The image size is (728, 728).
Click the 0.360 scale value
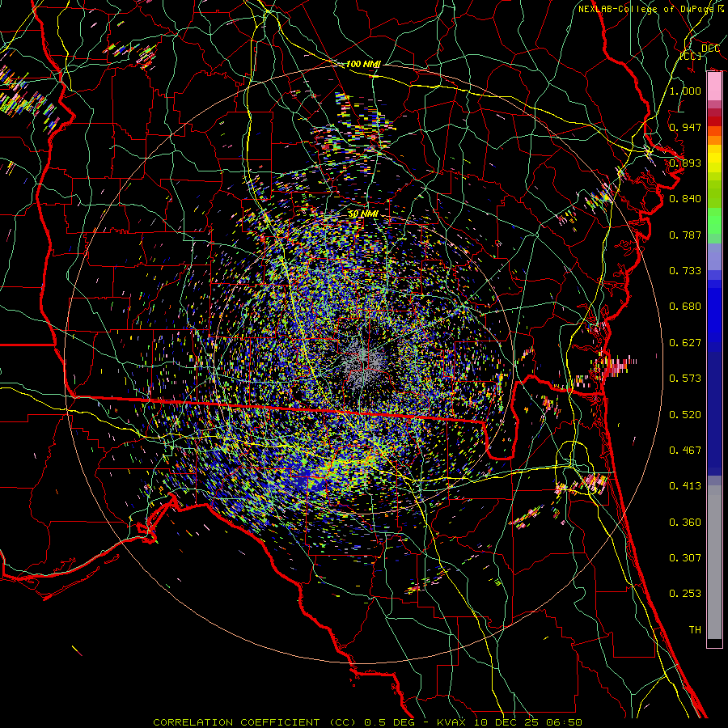click(685, 523)
